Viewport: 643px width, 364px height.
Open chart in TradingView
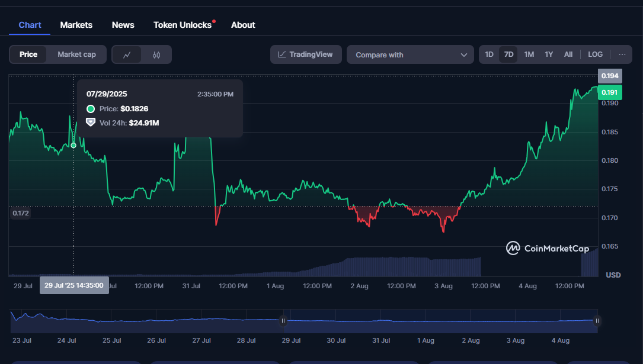click(306, 54)
